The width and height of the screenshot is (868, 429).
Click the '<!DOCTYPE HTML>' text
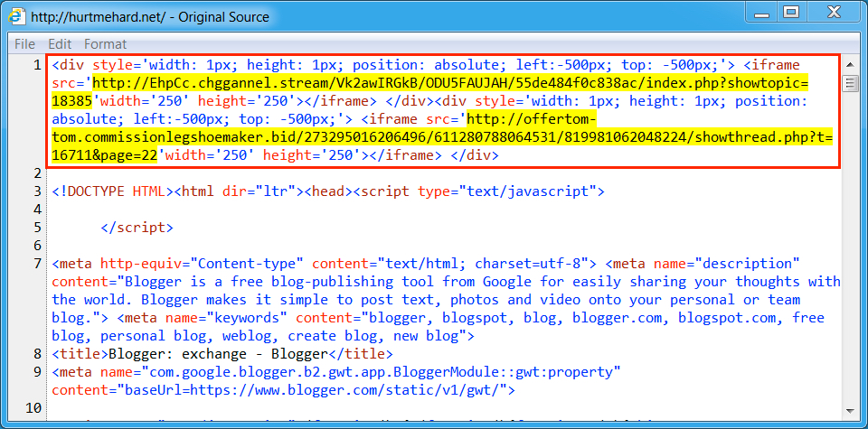[113, 191]
